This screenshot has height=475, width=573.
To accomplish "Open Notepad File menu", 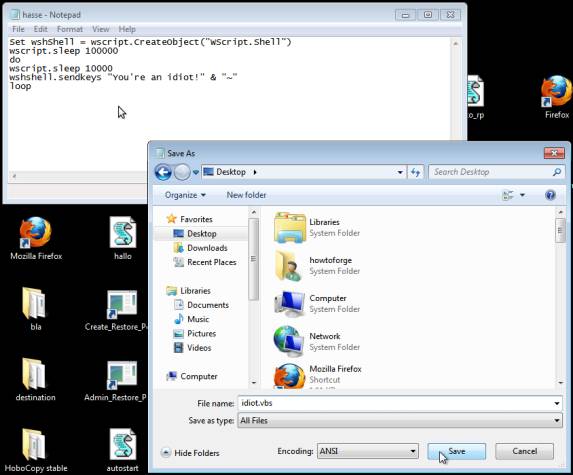I will pyautogui.click(x=18, y=29).
